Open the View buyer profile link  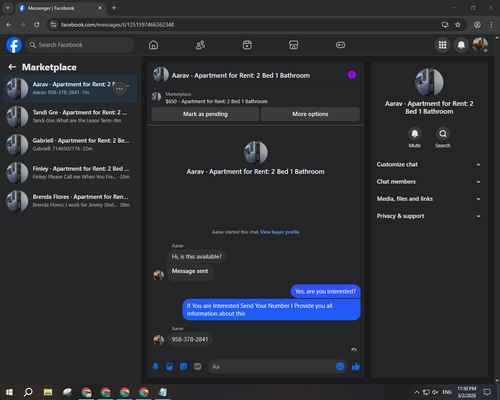click(280, 232)
